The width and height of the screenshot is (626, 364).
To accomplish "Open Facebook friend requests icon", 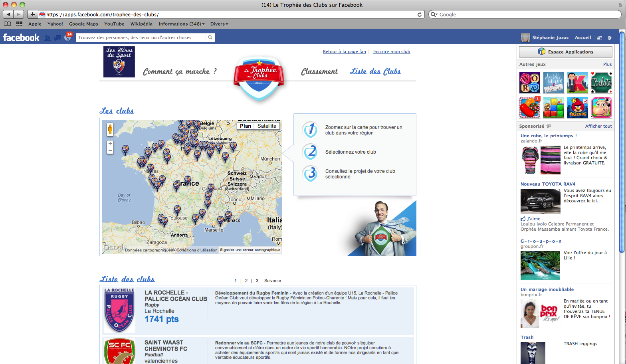I will (48, 38).
